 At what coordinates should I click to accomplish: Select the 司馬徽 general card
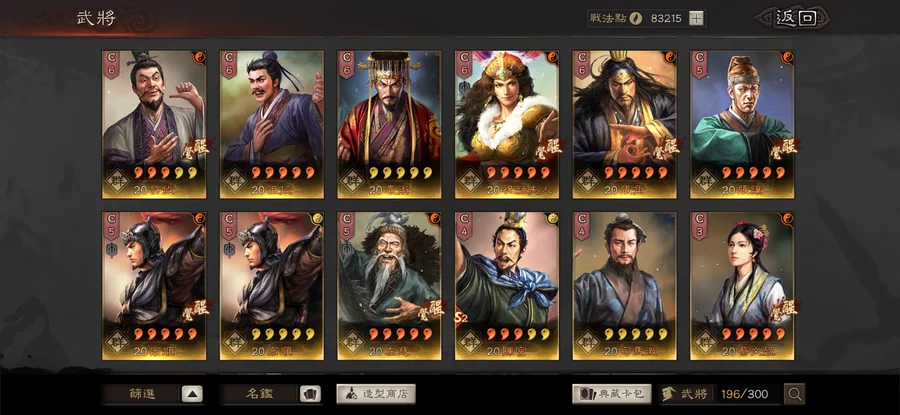624,286
